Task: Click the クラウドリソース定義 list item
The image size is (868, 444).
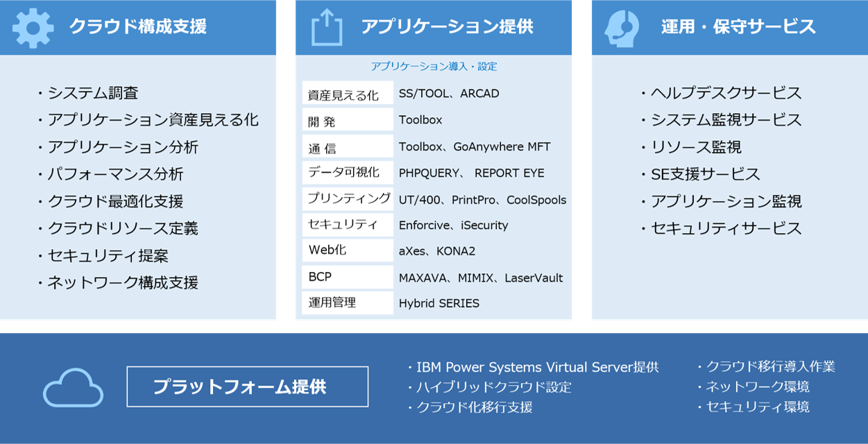Action: (x=117, y=228)
